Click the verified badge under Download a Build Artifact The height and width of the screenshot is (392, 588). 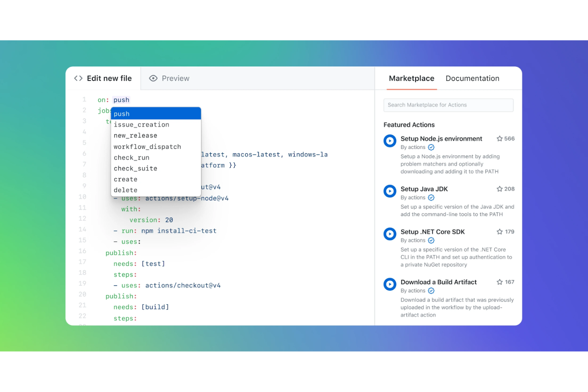pyautogui.click(x=431, y=290)
